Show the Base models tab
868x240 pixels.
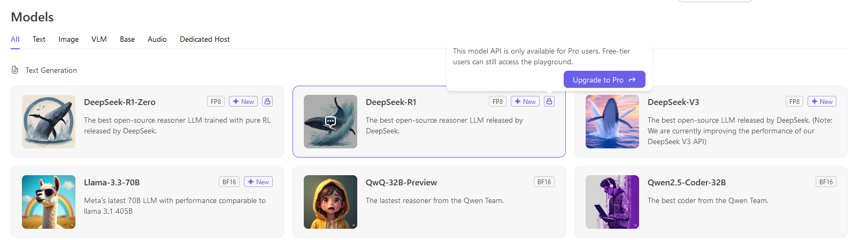tap(127, 39)
